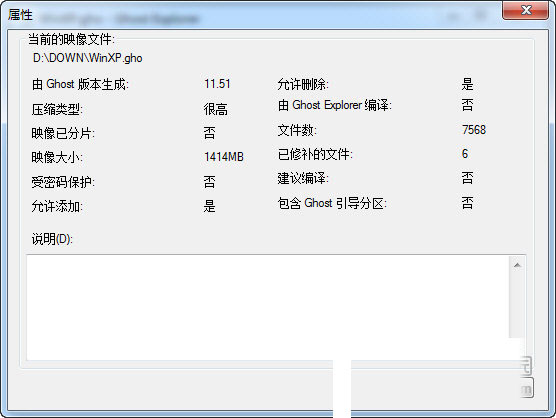The image size is (556, 418).
Task: Click the 文件数 label
Action: click(x=297, y=130)
